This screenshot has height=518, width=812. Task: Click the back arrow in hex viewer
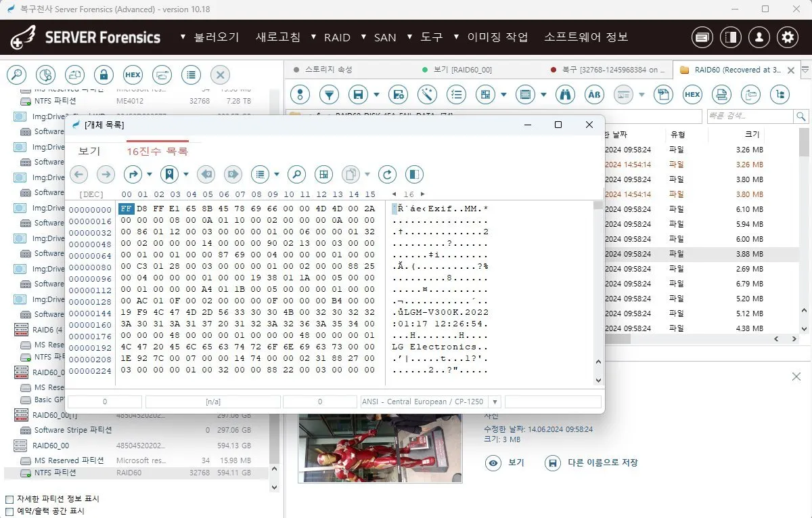(78, 174)
